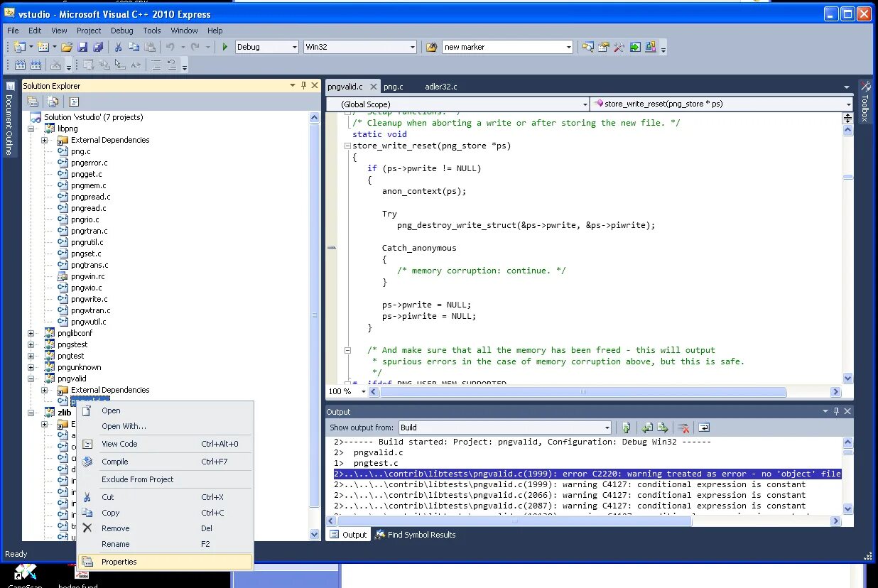Collapse the libpng project node
This screenshot has width=878, height=588.
pos(31,129)
